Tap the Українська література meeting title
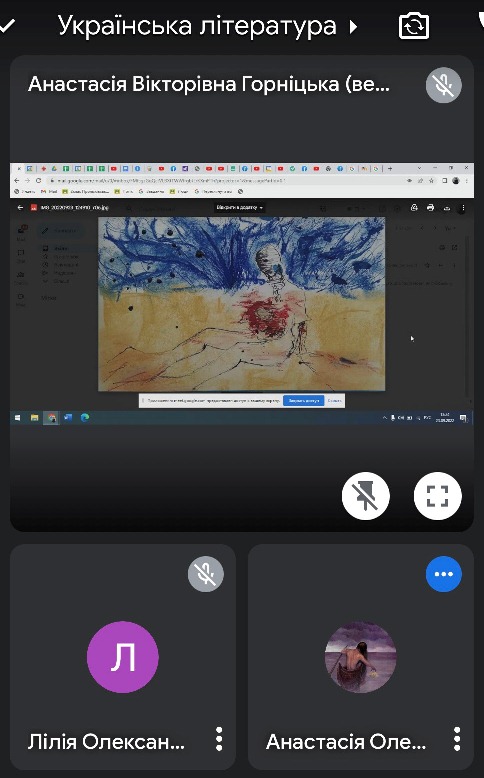The image size is (484, 778). click(197, 26)
